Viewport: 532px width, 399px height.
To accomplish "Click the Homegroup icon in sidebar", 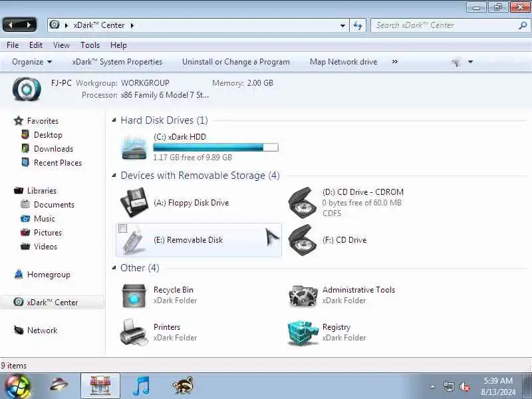I will [x=19, y=274].
